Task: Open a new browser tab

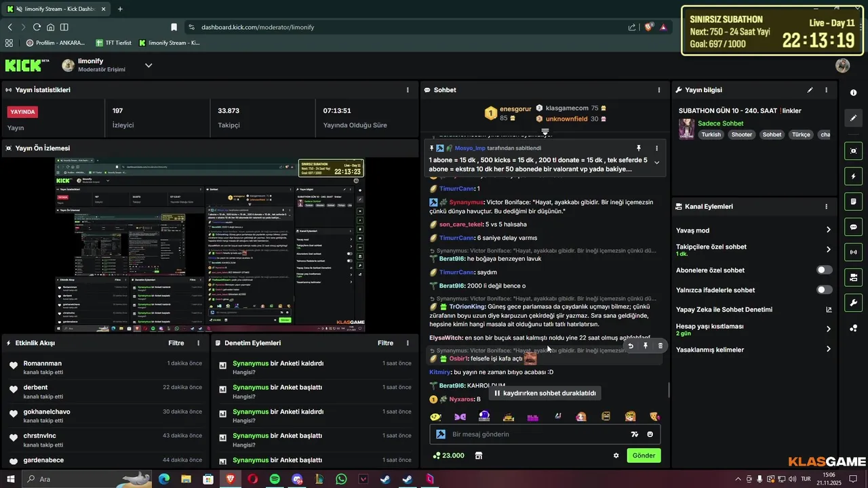Action: click(120, 9)
